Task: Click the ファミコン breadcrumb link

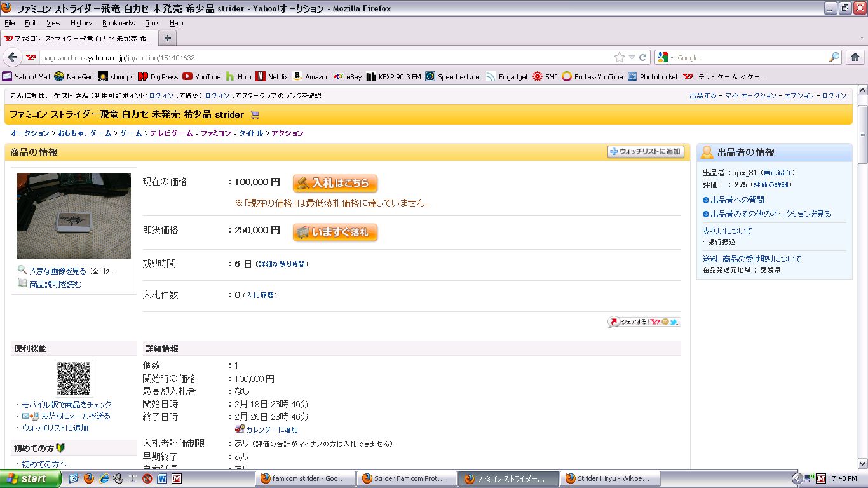Action: [x=216, y=133]
